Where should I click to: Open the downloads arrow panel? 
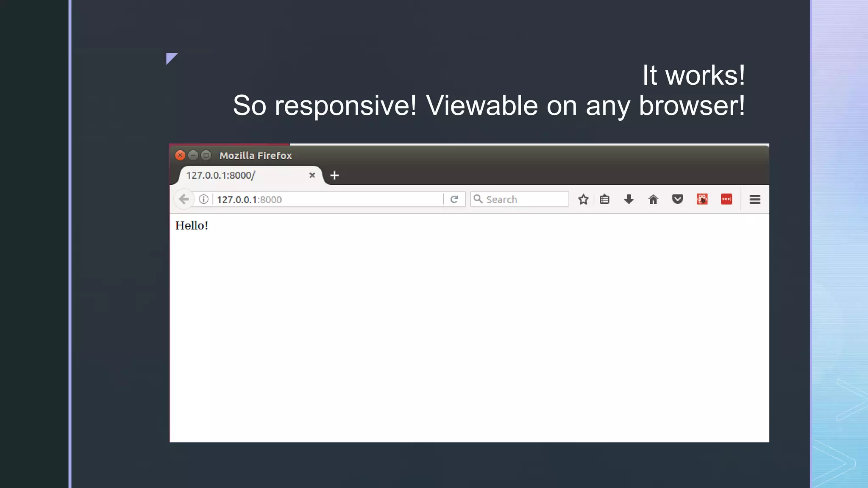(629, 199)
